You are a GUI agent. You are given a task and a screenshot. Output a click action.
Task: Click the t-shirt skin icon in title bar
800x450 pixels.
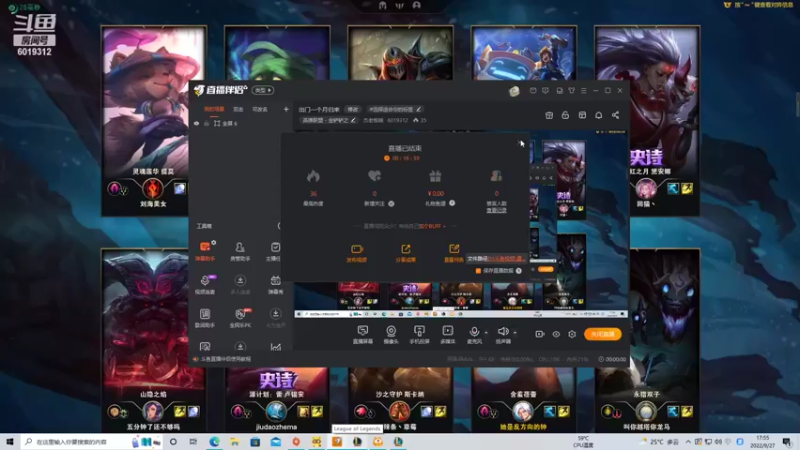(x=571, y=90)
